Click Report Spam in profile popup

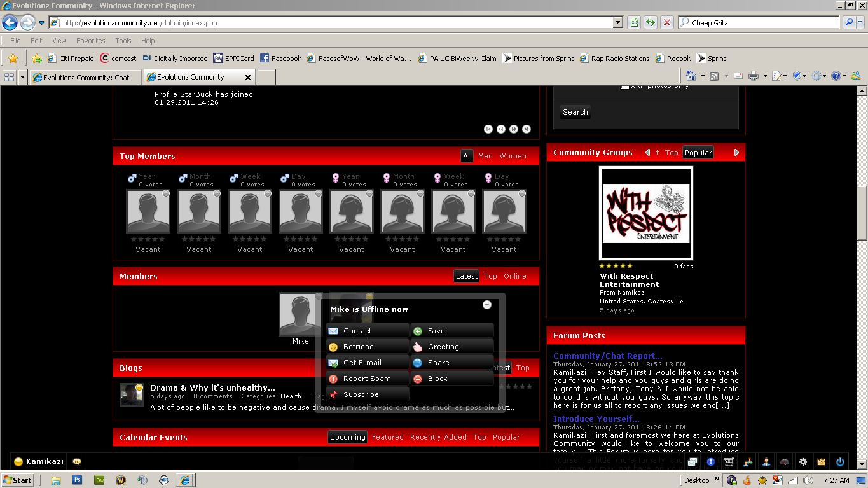coord(367,379)
